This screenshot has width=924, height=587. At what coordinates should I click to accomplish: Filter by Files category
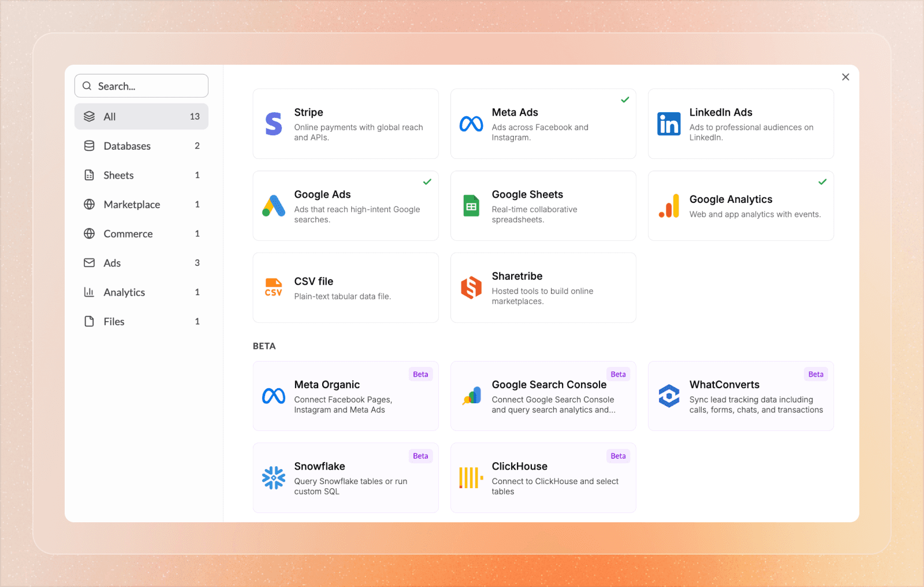pos(141,321)
